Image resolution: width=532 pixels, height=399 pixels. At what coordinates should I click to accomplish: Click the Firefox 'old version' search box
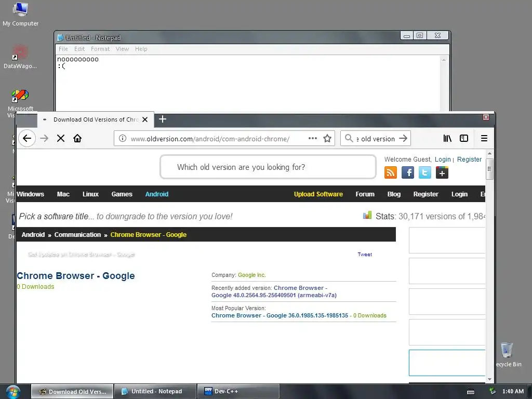click(x=375, y=138)
